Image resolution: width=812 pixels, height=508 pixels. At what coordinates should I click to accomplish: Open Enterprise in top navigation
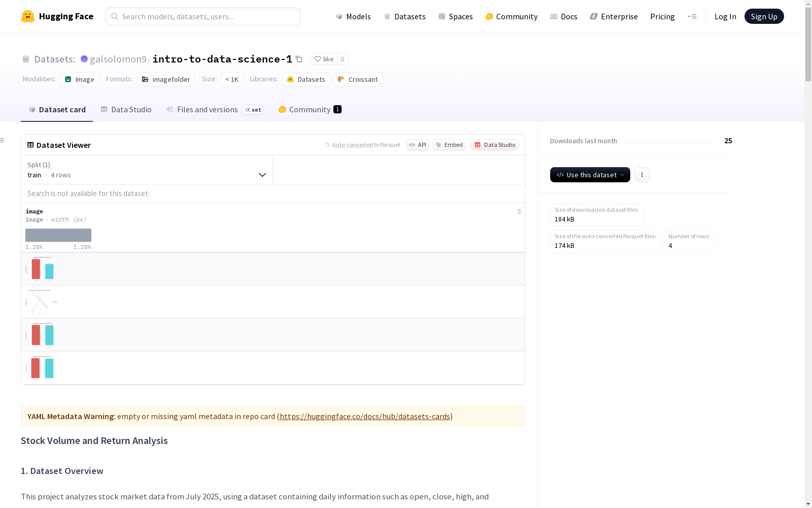point(614,16)
